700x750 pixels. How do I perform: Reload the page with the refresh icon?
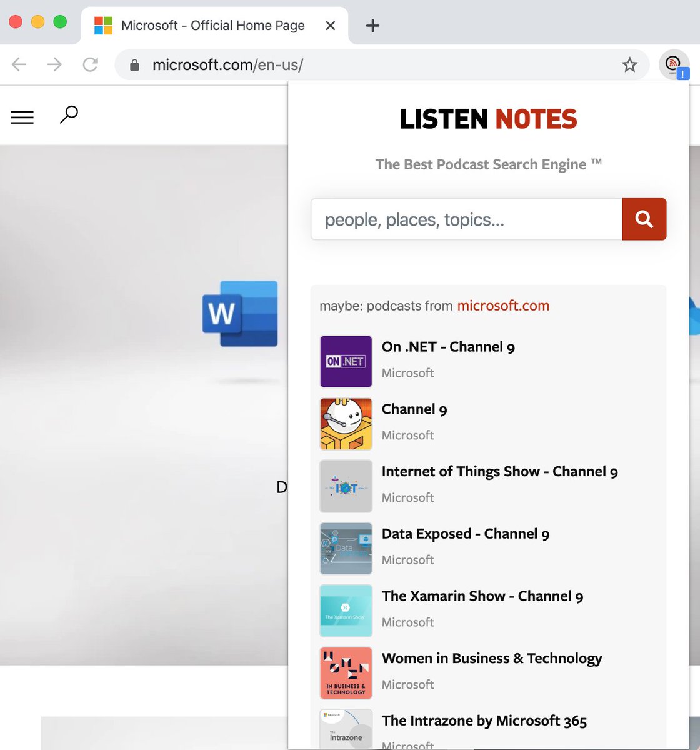(x=91, y=64)
